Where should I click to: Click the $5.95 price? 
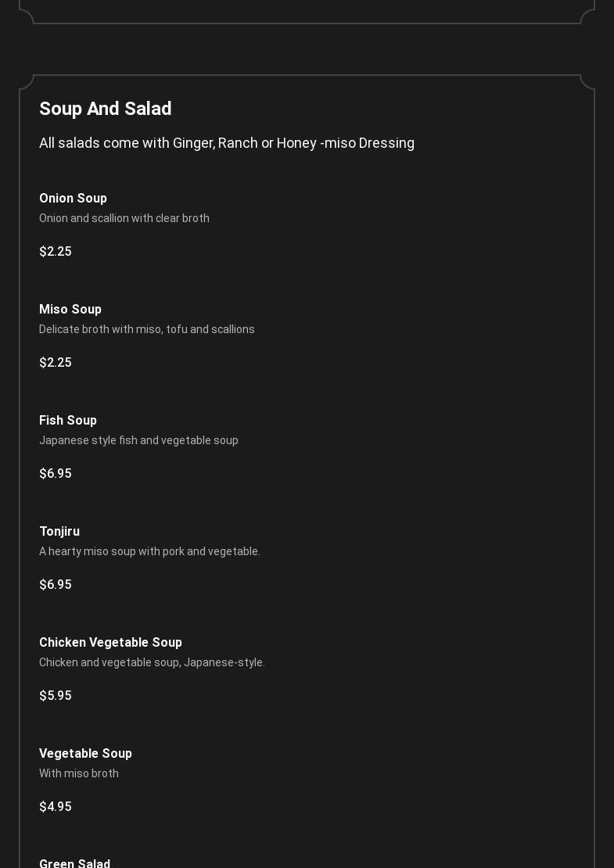[56, 696]
